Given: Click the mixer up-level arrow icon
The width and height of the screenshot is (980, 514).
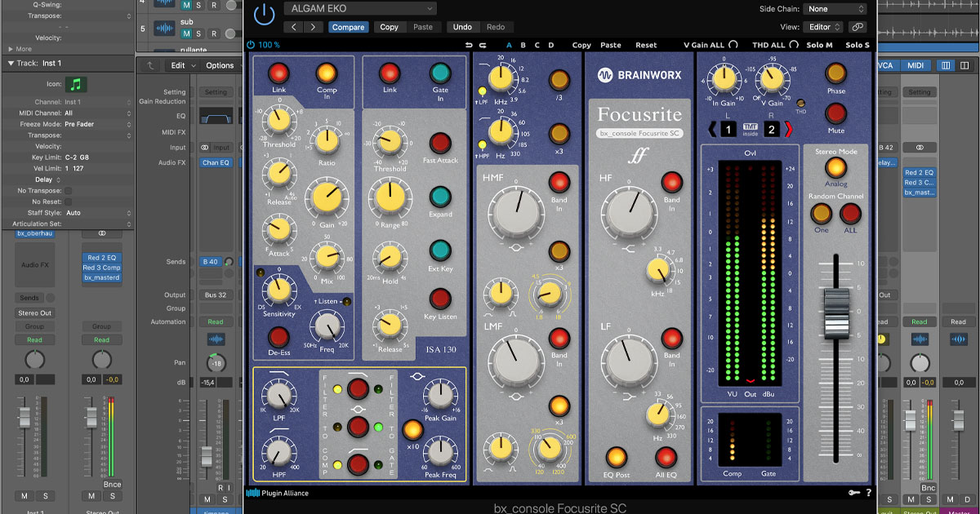Looking at the screenshot, I should (150, 65).
